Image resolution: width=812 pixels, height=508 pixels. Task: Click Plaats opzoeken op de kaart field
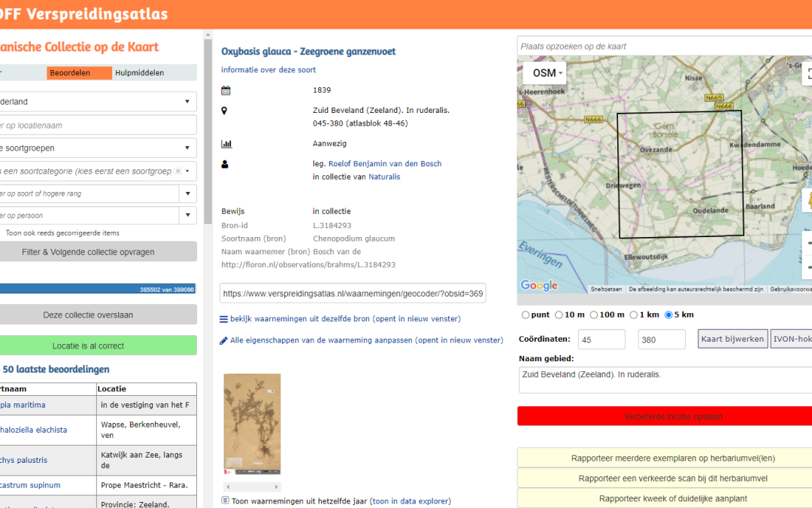[665, 46]
